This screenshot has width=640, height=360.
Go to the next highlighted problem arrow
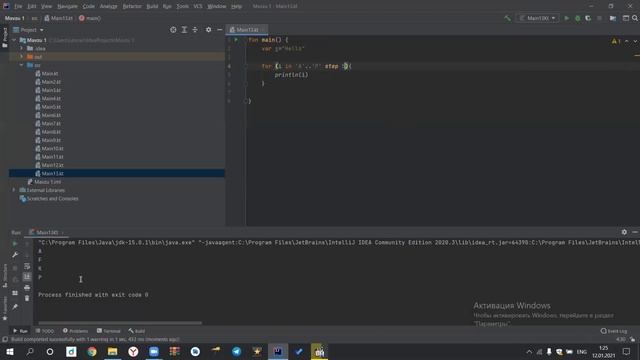point(635,41)
